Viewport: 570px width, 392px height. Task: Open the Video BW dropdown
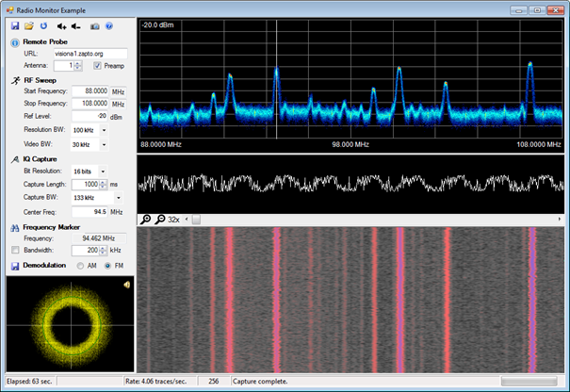point(104,144)
